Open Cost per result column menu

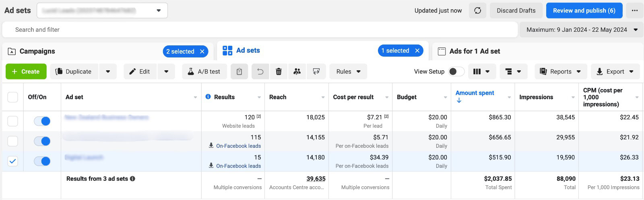click(387, 97)
